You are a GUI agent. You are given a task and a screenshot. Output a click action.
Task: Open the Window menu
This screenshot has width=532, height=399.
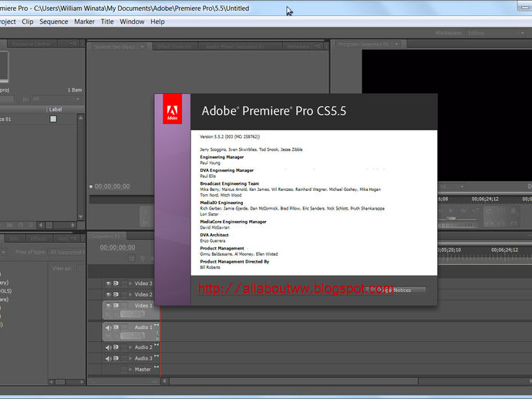point(132,22)
